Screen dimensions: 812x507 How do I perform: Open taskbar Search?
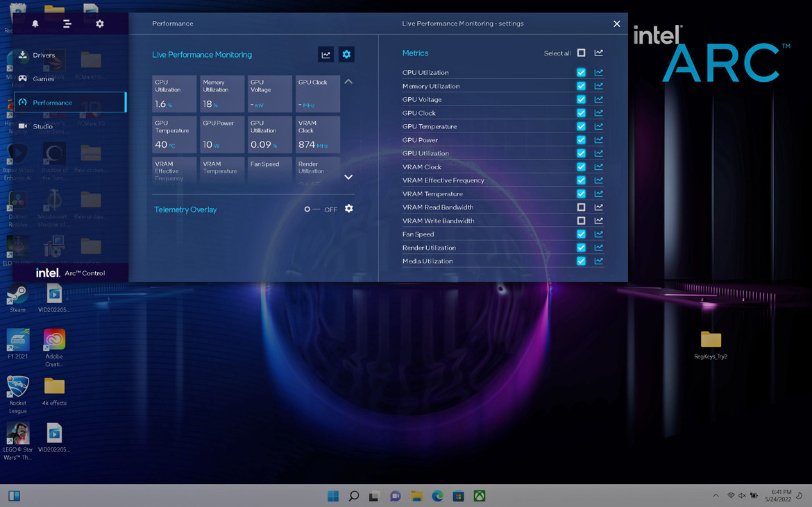tap(354, 496)
